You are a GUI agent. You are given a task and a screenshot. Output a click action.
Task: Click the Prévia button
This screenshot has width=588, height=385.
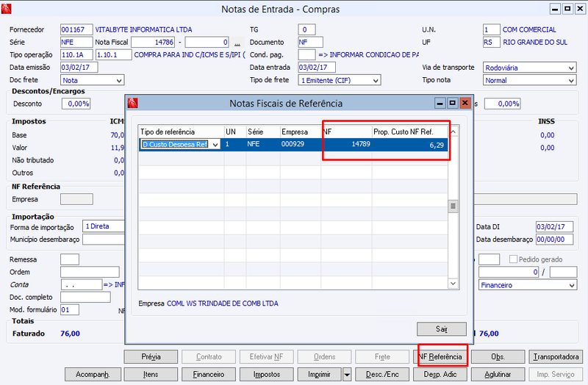(x=151, y=356)
